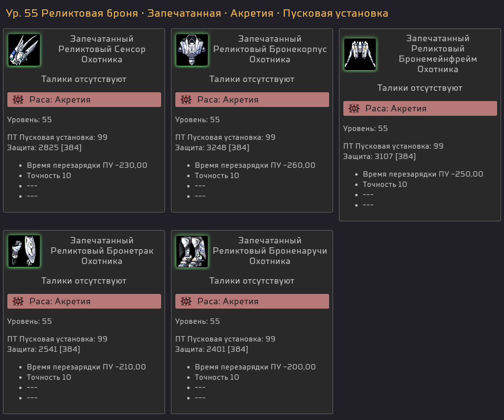Click Раса: Акретия bar in Бронемейнфрейм card
The width and height of the screenshot is (504, 420).
coord(420,108)
